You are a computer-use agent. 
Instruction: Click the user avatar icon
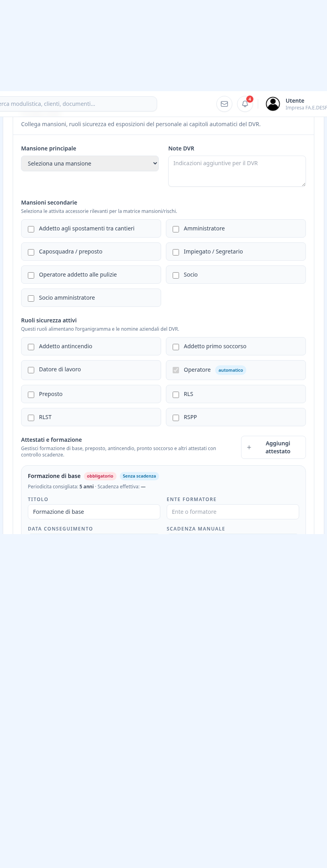(273, 104)
